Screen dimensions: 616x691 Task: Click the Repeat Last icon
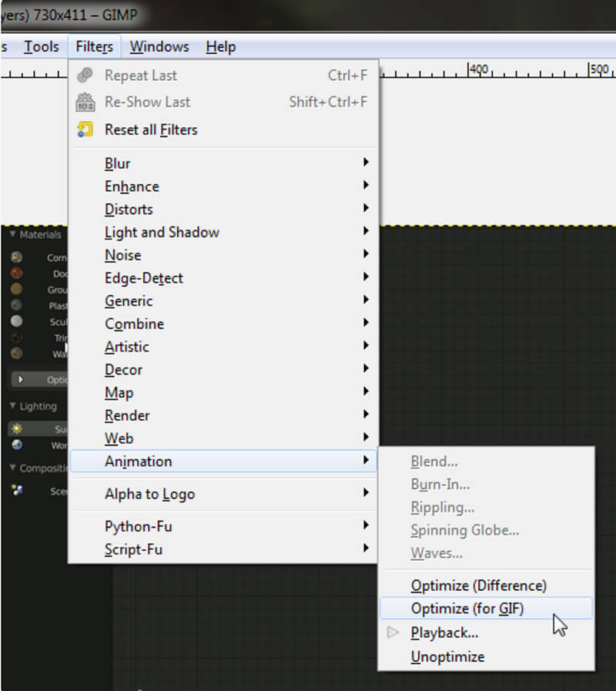[x=85, y=75]
